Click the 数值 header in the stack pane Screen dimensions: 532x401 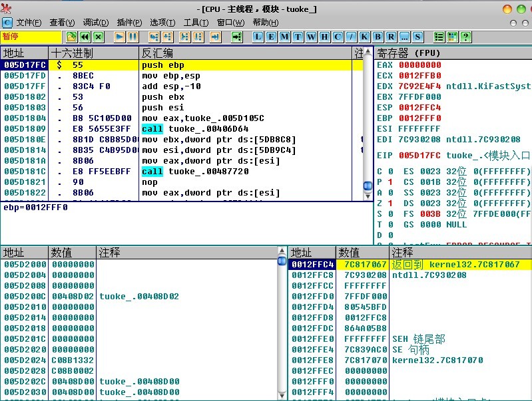[362, 253]
